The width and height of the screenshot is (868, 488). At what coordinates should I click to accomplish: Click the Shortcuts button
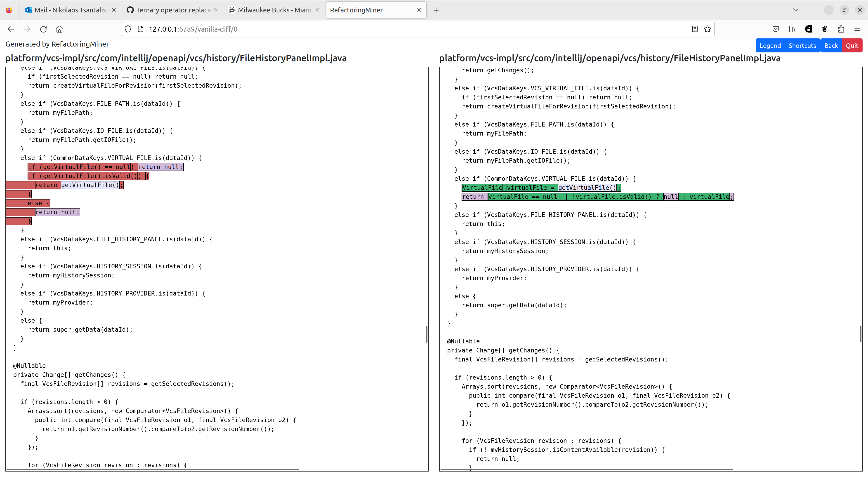[x=802, y=45]
